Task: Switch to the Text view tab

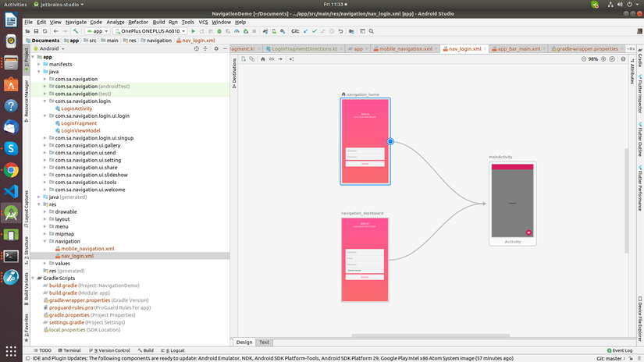Action: coord(265,342)
